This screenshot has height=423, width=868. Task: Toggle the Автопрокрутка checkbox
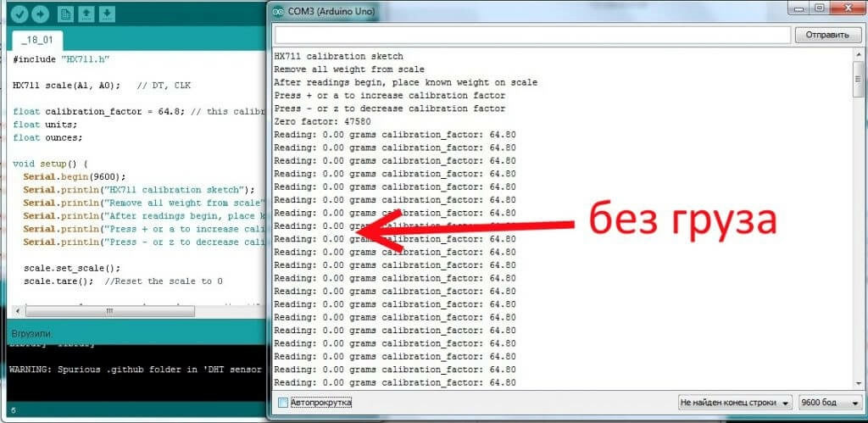[283, 403]
